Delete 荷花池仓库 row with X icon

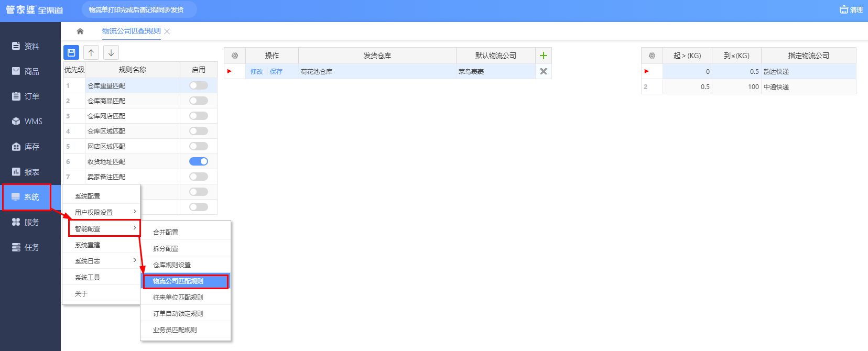(544, 71)
